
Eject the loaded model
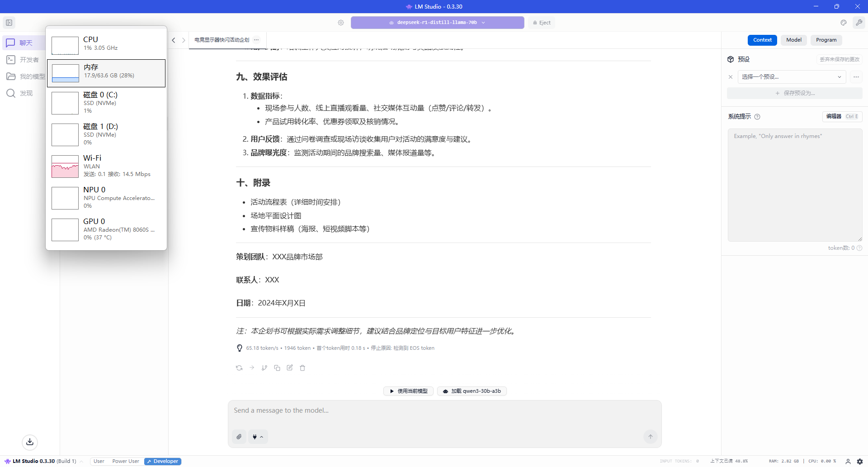click(542, 23)
